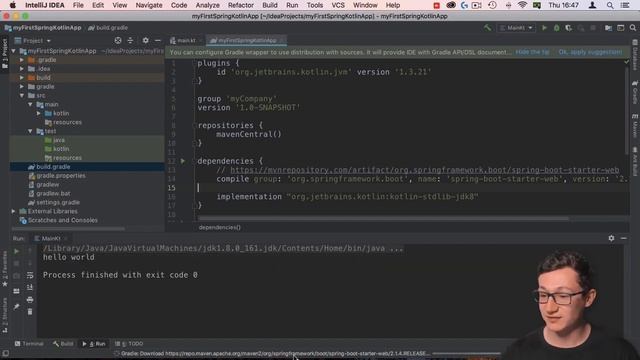
Task: Toggle the Project tool window side tab
Action: (5, 54)
